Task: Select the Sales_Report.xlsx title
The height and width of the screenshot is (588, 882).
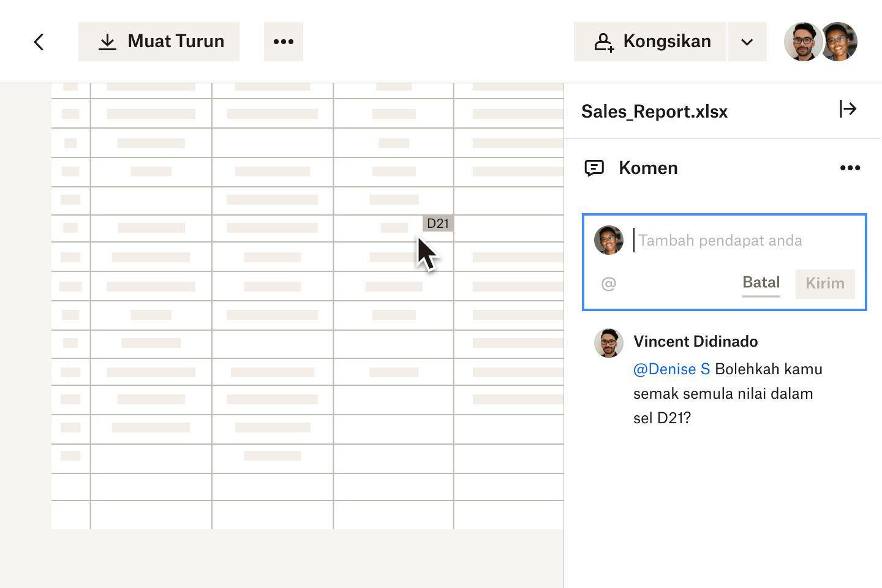Action: (654, 111)
